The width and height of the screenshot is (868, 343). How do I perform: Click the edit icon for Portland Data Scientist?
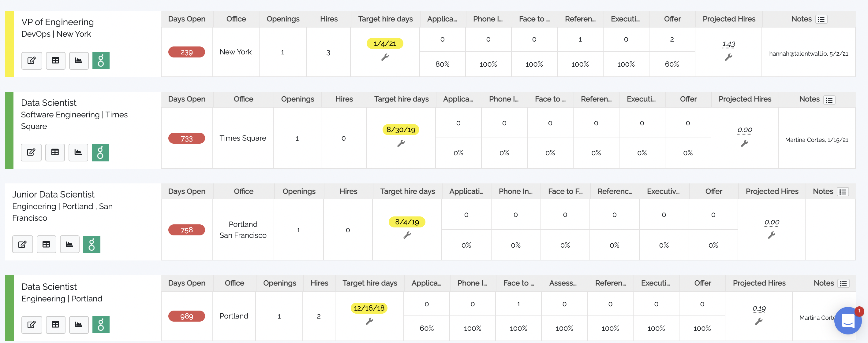coord(31,325)
